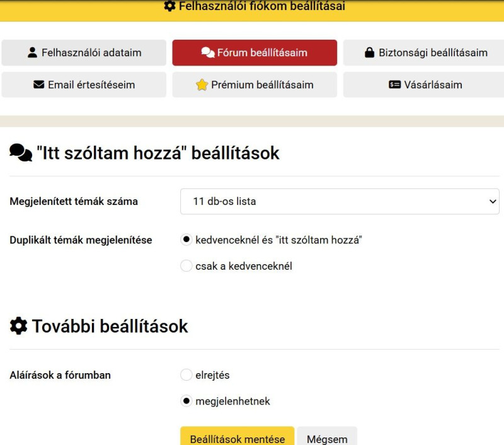Click chat icon beside "Itt szóltam hozzá" heading
Screen dimensions: 504x445
21,153
